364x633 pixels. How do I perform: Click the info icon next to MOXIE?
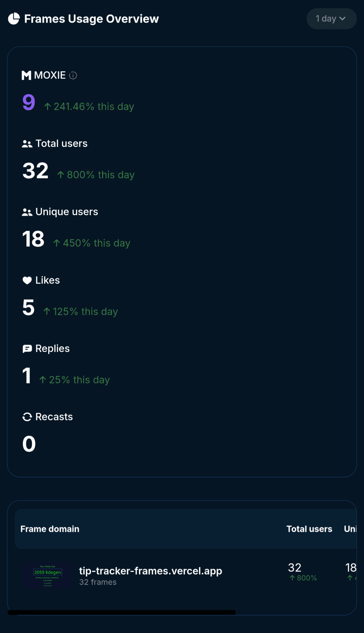tap(73, 76)
